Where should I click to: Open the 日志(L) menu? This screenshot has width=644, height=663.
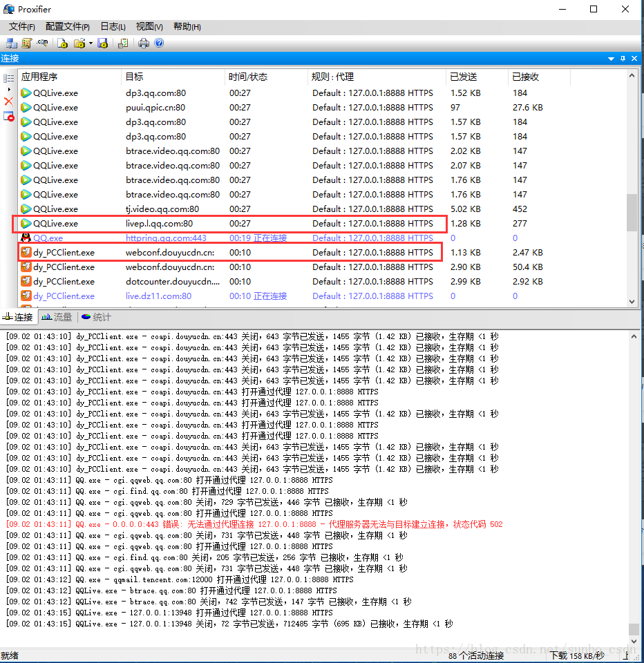coord(113,27)
